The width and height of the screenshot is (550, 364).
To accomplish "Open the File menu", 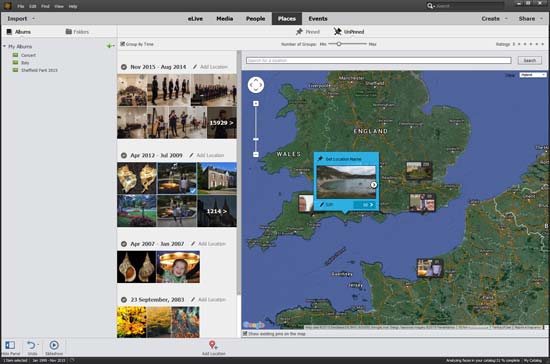I will point(21,6).
